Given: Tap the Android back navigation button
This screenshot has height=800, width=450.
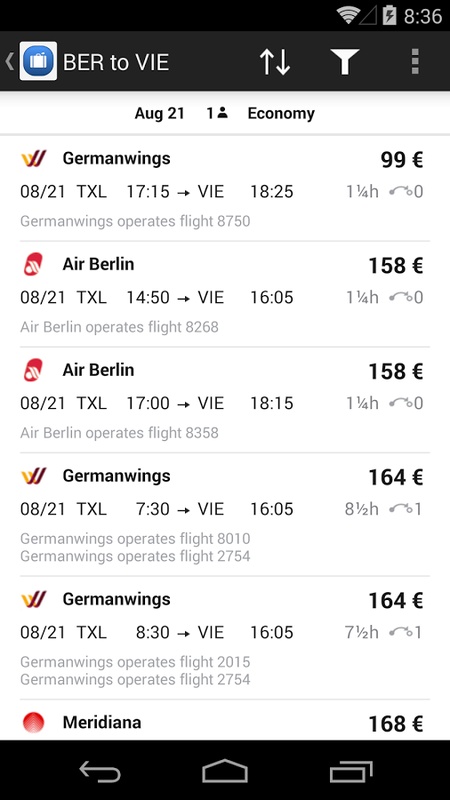Looking at the screenshot, I should pyautogui.click(x=100, y=771).
